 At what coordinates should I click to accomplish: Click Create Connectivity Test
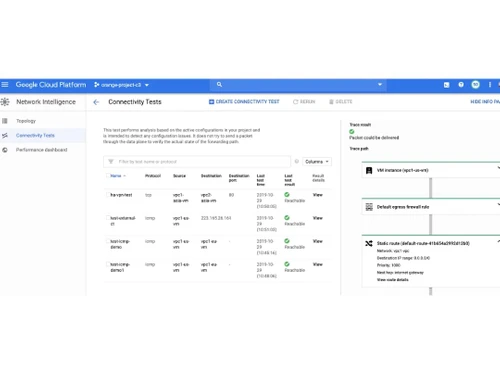244,102
